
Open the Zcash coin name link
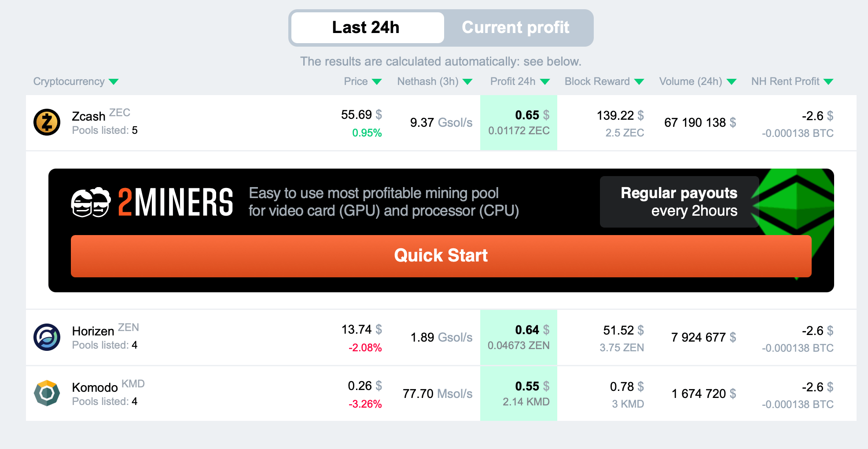[x=88, y=117]
